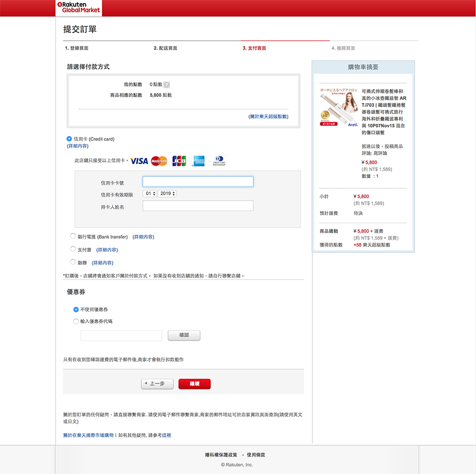Viewport: 476px width, 474px height.
Task: Click the 上一步 back button
Action: pos(157,384)
